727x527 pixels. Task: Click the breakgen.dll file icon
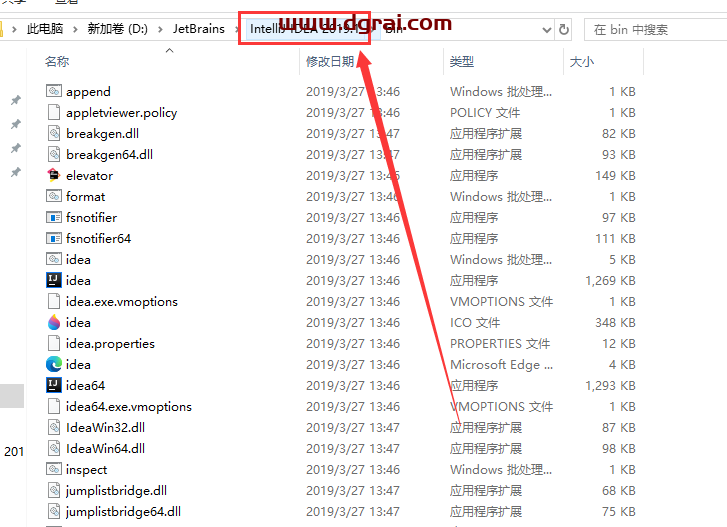pyautogui.click(x=54, y=133)
